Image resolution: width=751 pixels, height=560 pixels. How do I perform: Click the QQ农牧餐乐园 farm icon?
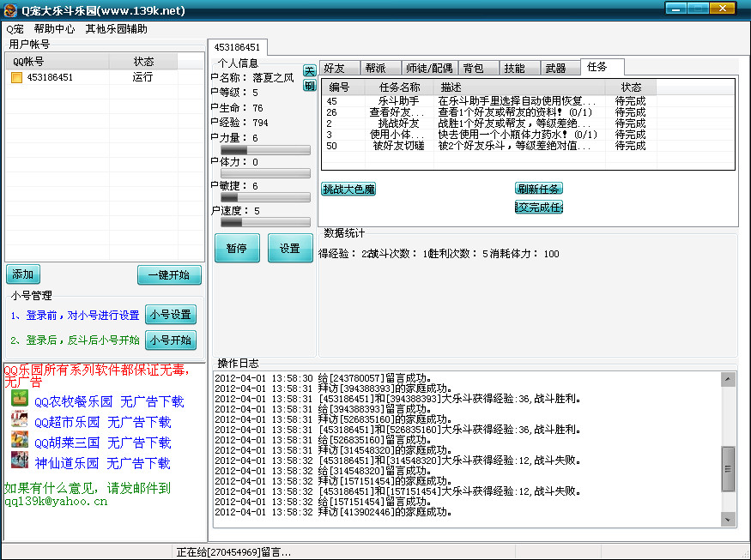20,398
